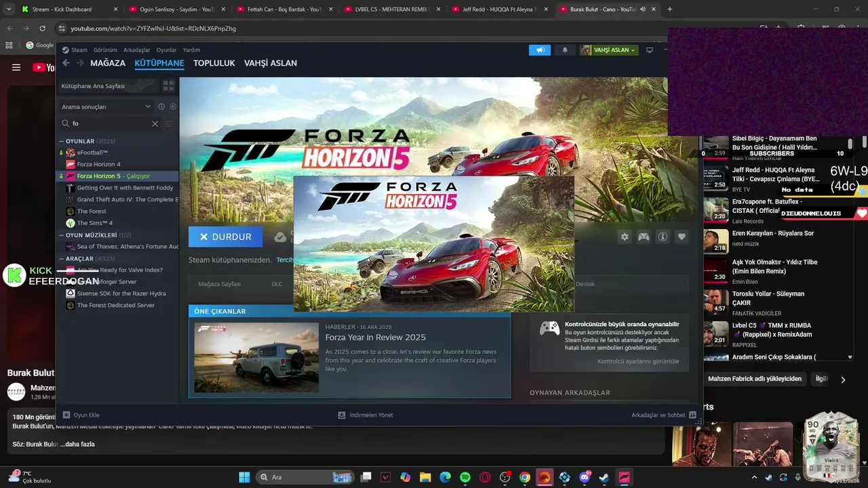Click Oyun Ekle button
Viewport: 868px width, 488px height.
click(x=81, y=415)
